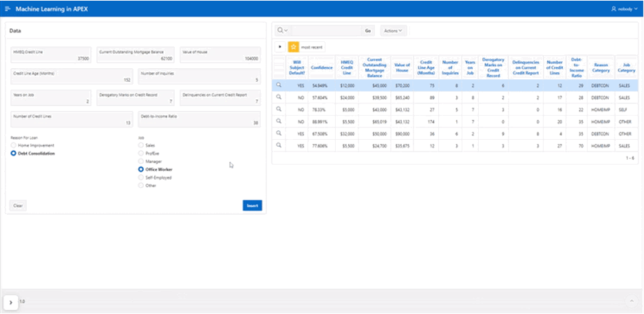This screenshot has width=644, height=314.
Task: Click the yellow star saved report icon
Action: pyautogui.click(x=293, y=47)
